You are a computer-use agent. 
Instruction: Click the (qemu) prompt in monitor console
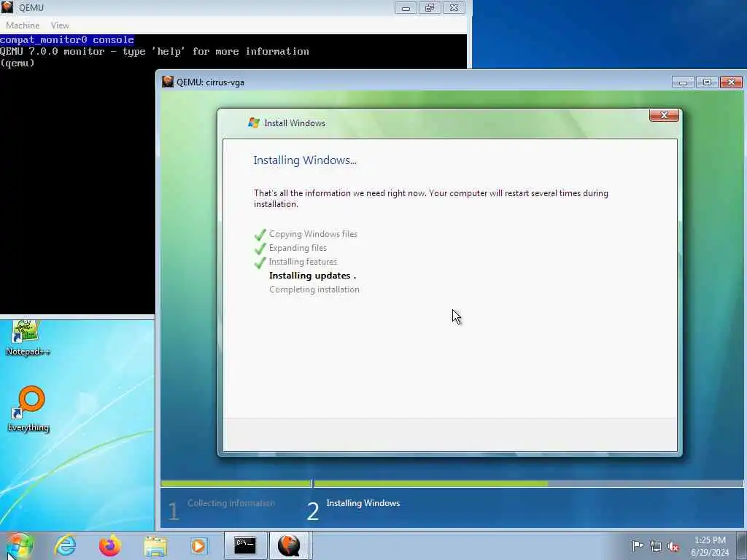point(18,63)
